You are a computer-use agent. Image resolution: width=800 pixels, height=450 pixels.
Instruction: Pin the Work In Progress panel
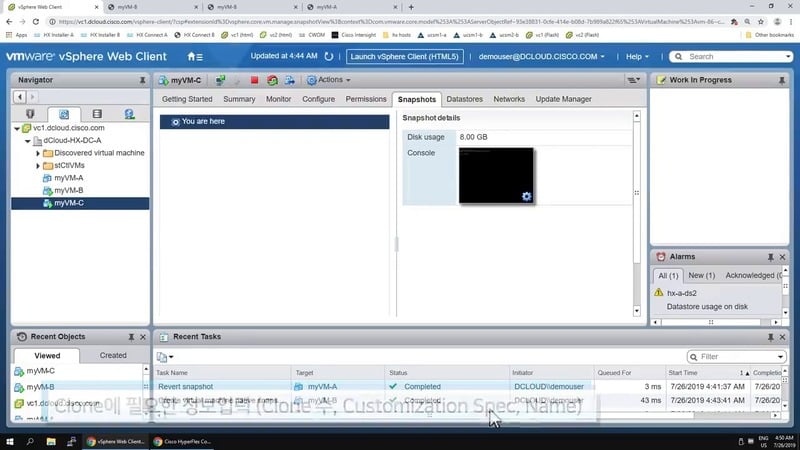click(x=782, y=80)
